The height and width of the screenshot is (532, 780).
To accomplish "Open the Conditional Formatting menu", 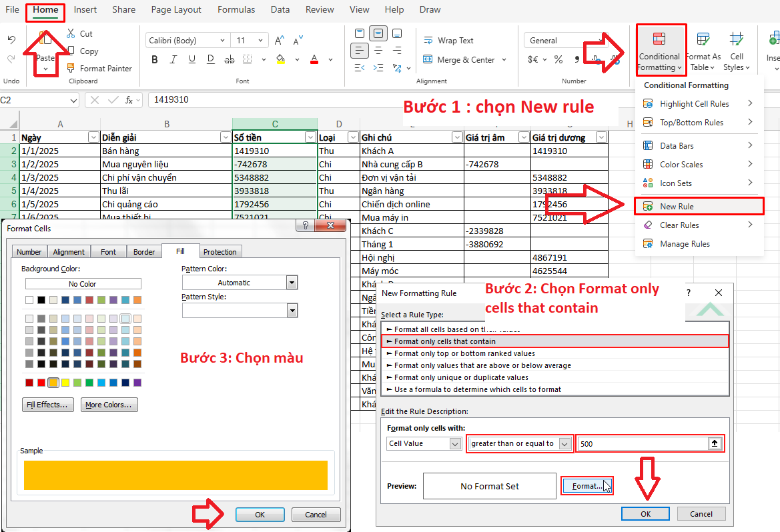I will (660, 50).
